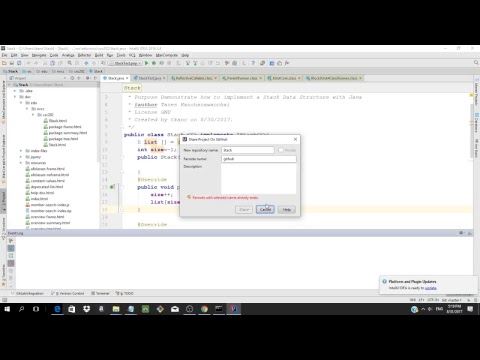This screenshot has width=480, height=360.
Task: Click the Stop square toolbar icon
Action: tap(169, 63)
